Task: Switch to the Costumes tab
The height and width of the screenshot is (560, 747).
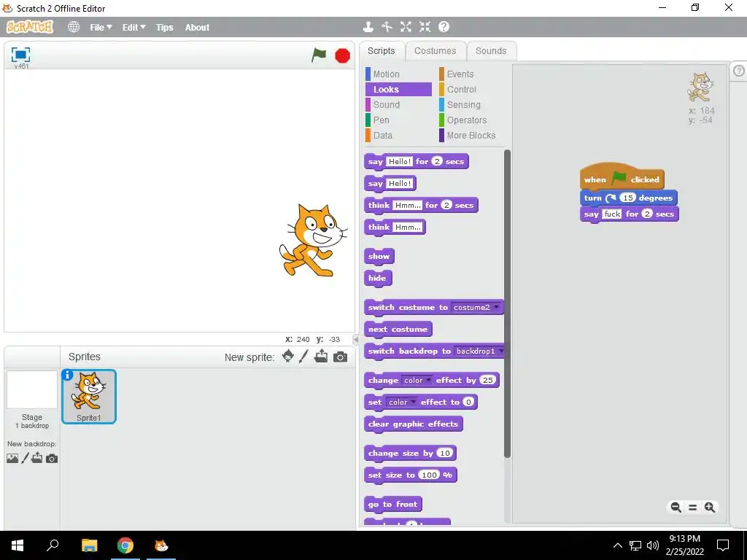Action: 435,51
